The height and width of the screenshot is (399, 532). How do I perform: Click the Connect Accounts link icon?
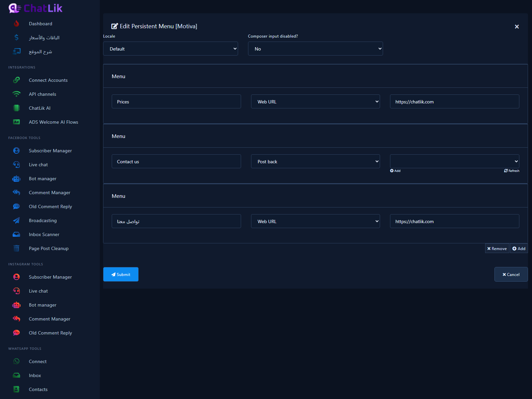(16, 80)
